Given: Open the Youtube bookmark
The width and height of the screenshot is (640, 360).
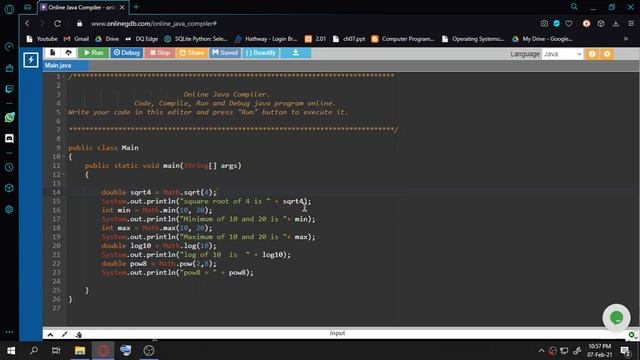Looking at the screenshot, I should 42,39.
